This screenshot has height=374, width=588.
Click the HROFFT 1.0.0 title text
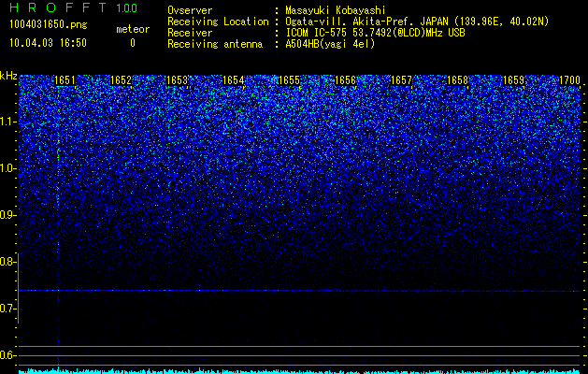point(73,7)
